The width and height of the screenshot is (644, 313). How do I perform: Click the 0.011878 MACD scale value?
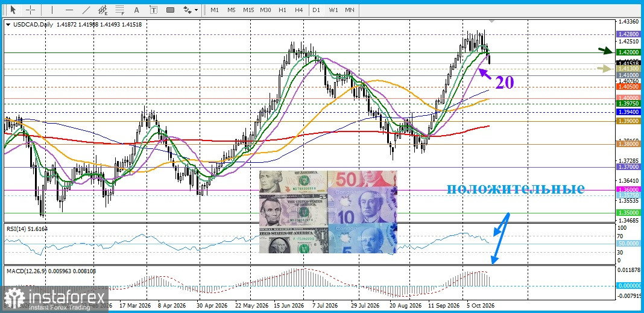pos(628,270)
